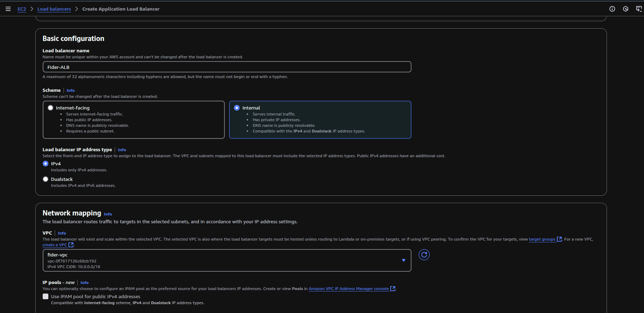
Task: Choose IPv4 address type
Action: coord(46,164)
